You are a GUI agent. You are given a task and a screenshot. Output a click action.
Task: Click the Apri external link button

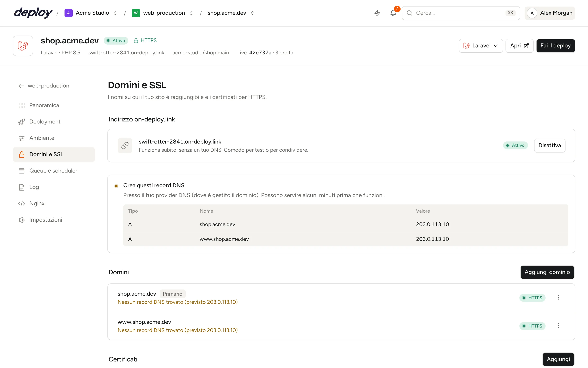coord(519,46)
